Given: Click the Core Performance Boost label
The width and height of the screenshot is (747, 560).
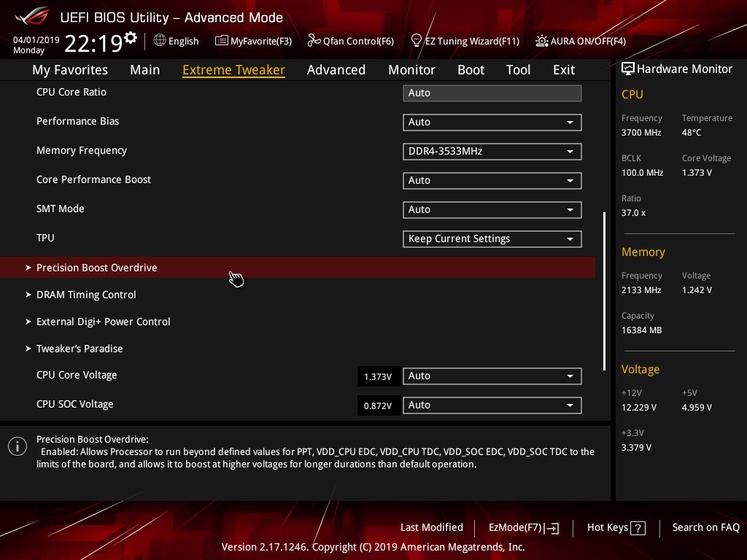Looking at the screenshot, I should tap(93, 179).
